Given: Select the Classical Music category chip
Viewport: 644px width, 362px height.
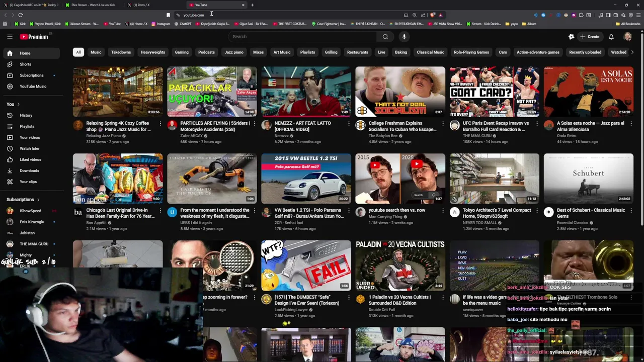Looking at the screenshot, I should click(431, 52).
